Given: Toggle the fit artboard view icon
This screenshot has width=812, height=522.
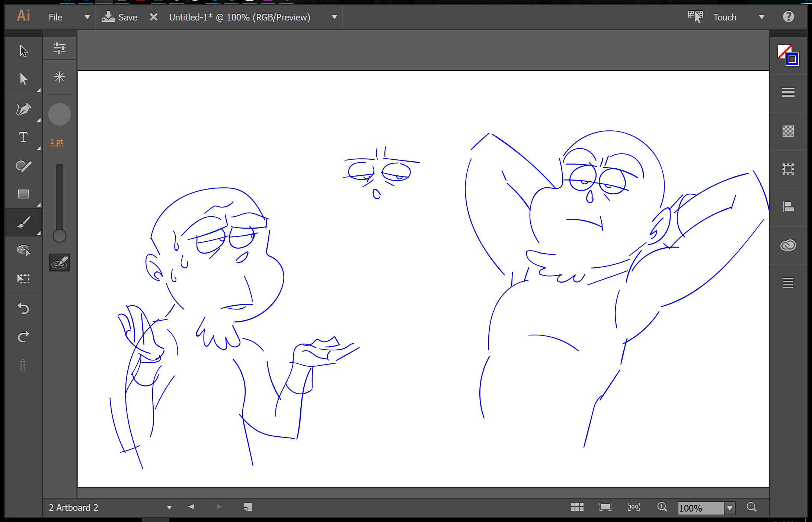Looking at the screenshot, I should pos(605,507).
